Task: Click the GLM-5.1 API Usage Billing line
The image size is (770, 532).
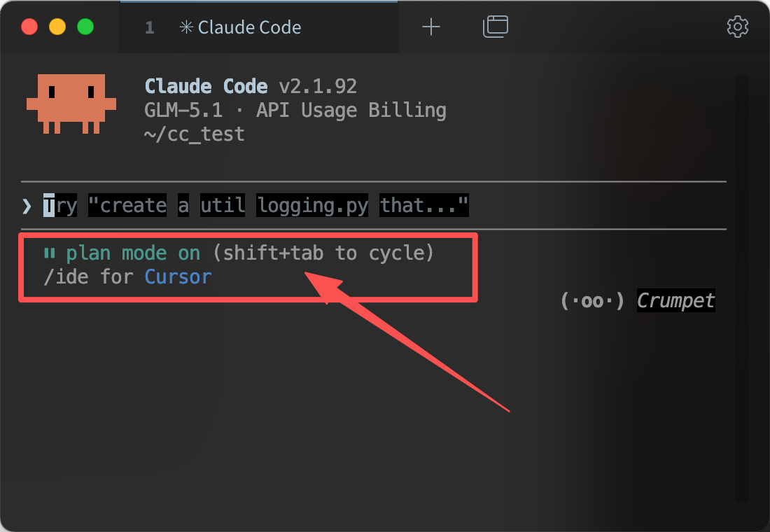Action: point(295,110)
